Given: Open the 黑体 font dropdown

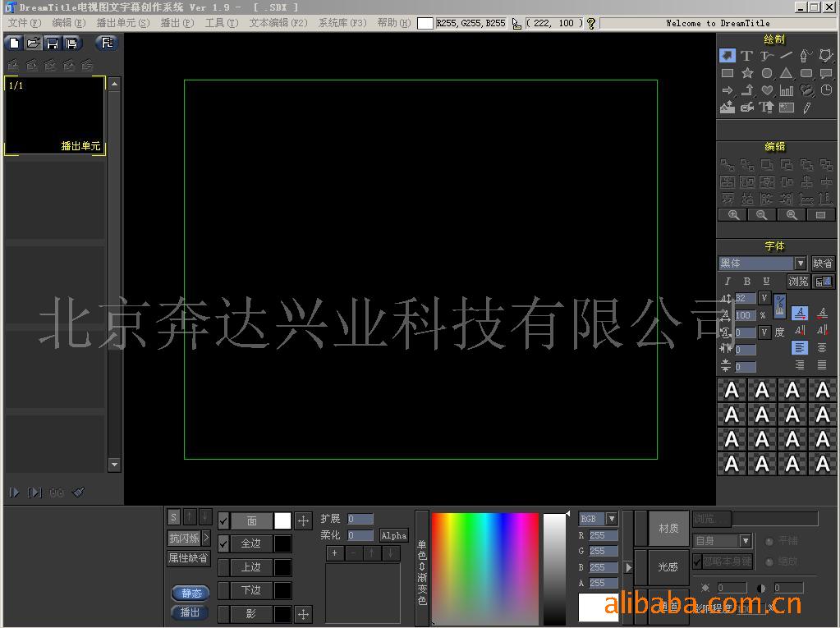Looking at the screenshot, I should 800,263.
